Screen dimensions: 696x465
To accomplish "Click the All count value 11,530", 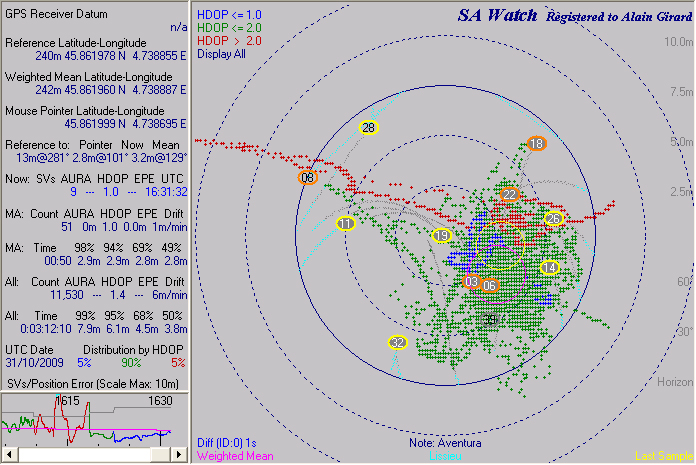I will click(x=67, y=295).
